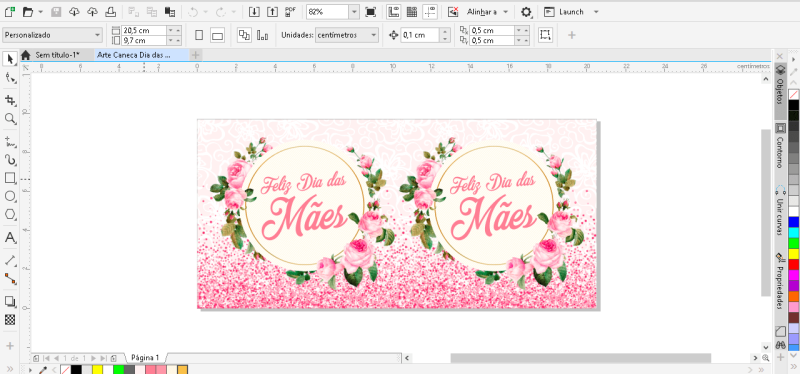Viewport: 800px width, 374px height.
Task: Open the Personalizado page size dropdown
Action: 97,35
